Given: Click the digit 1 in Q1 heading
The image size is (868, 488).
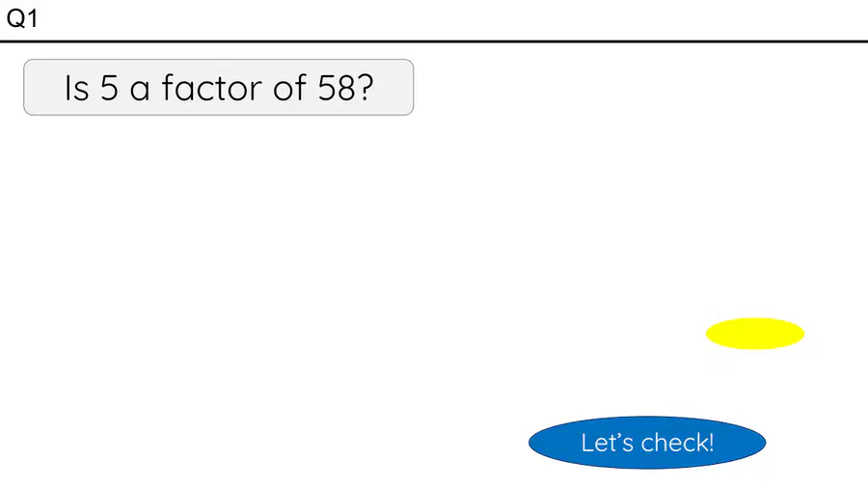Looking at the screenshot, I should (x=32, y=19).
